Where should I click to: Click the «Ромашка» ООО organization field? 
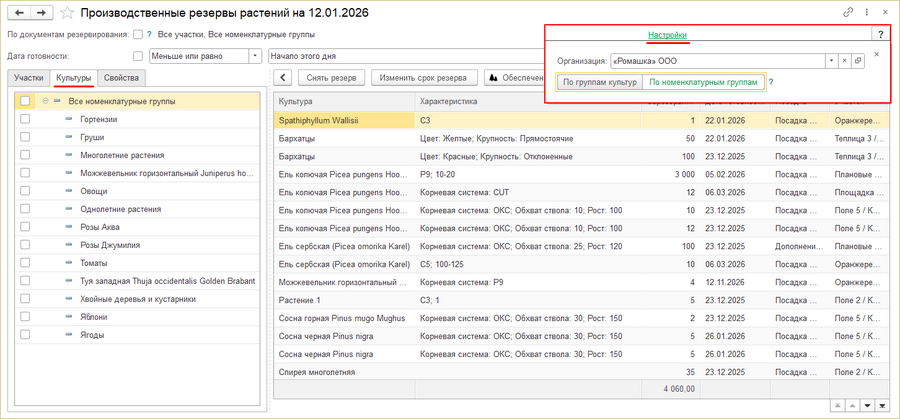coord(717,61)
